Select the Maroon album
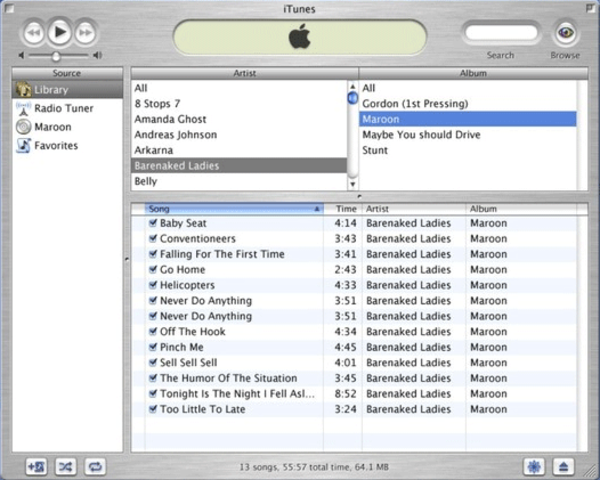The width and height of the screenshot is (600, 480). click(468, 119)
